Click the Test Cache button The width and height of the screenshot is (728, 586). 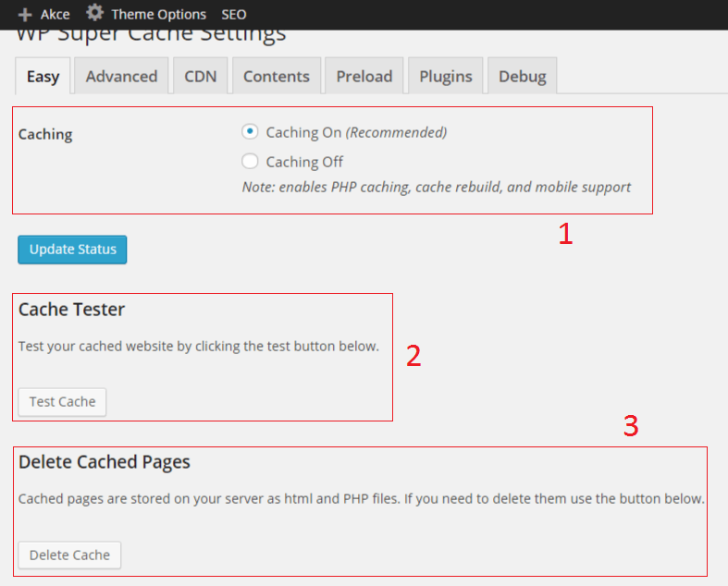[62, 402]
